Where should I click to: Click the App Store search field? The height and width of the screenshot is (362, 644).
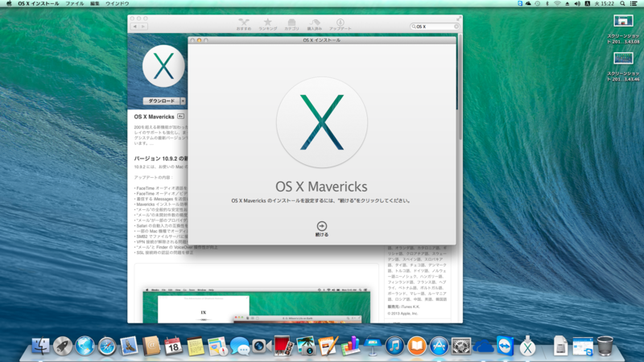434,27
